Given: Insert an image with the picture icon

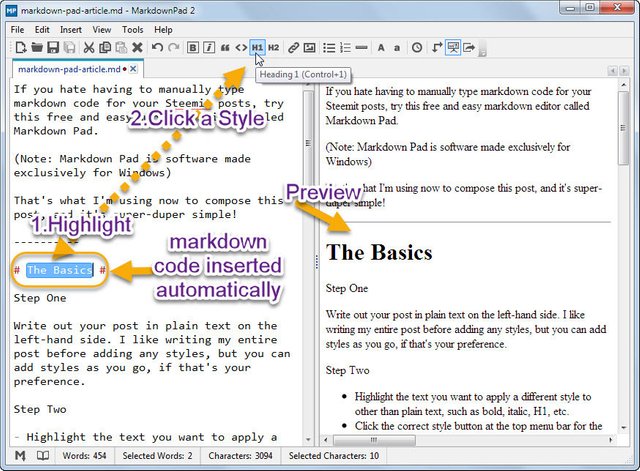Looking at the screenshot, I should (309, 47).
